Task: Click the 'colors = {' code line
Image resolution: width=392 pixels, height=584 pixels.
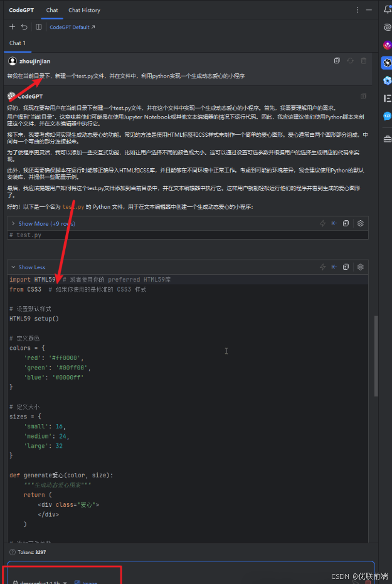Action: [x=27, y=348]
